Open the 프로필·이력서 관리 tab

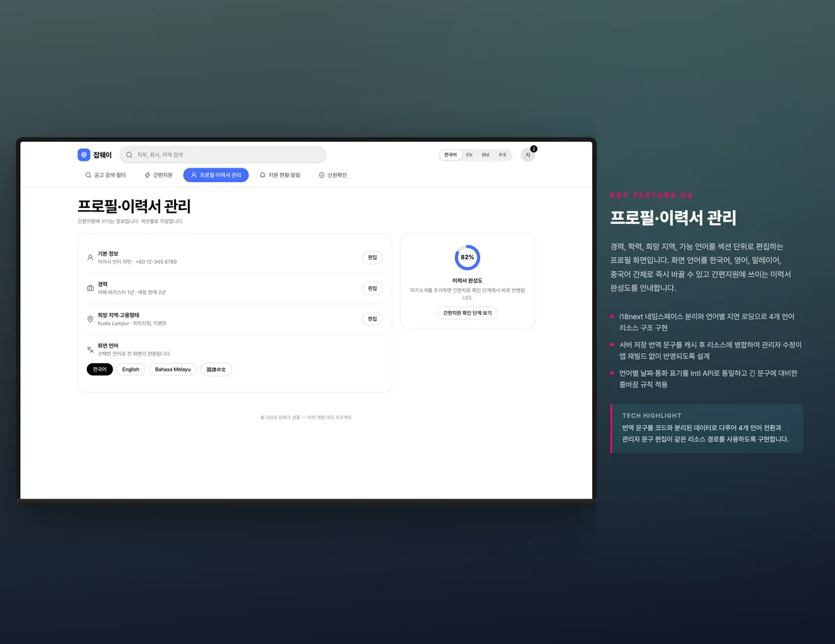[x=216, y=175]
